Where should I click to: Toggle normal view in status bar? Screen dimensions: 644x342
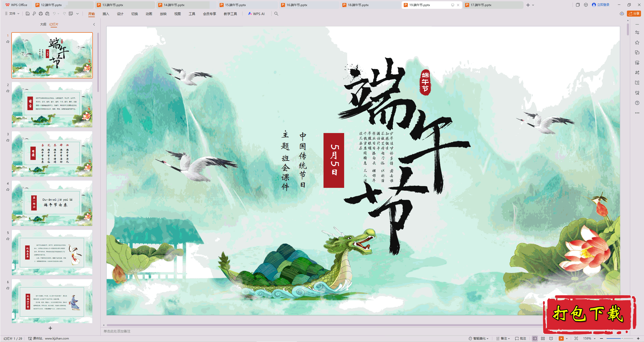(535, 338)
